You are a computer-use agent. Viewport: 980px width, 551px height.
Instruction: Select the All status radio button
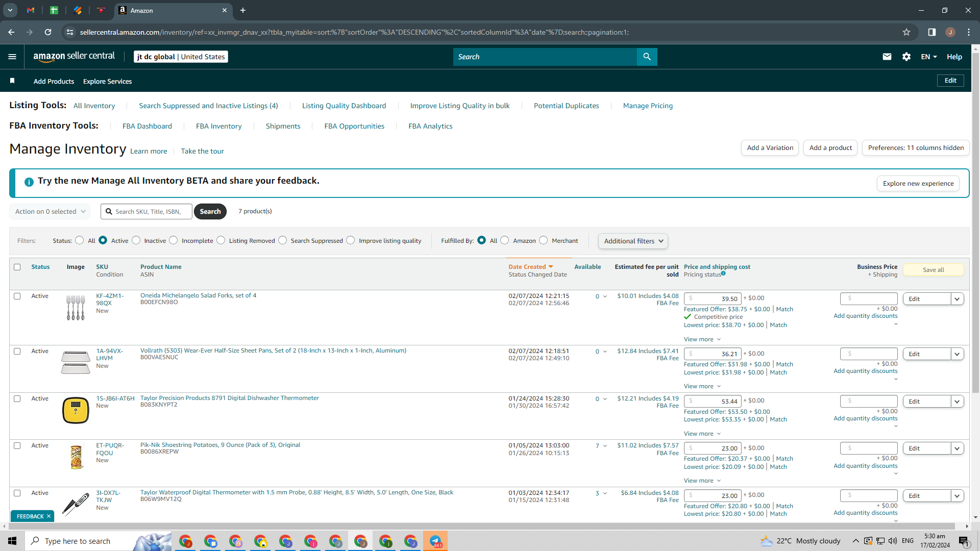point(79,240)
